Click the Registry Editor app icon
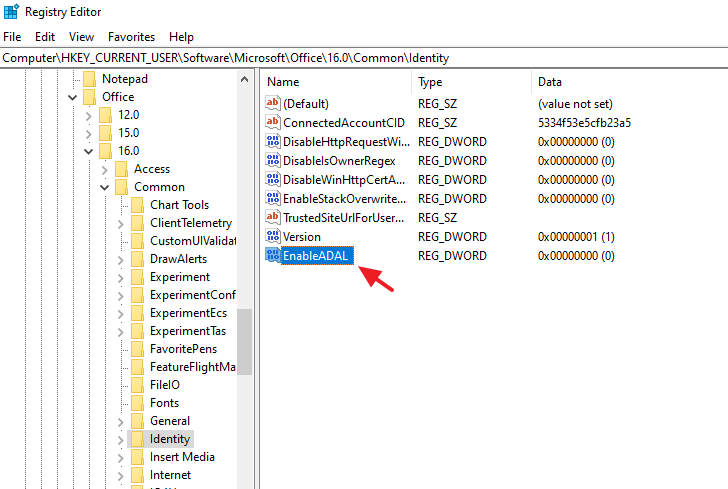The height and width of the screenshot is (489, 728). coord(11,11)
